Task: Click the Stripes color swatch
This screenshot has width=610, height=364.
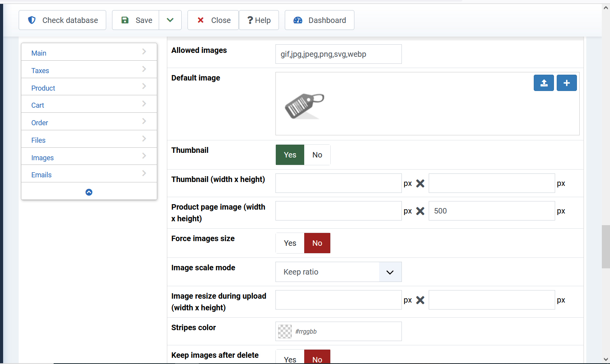Action: (x=285, y=331)
